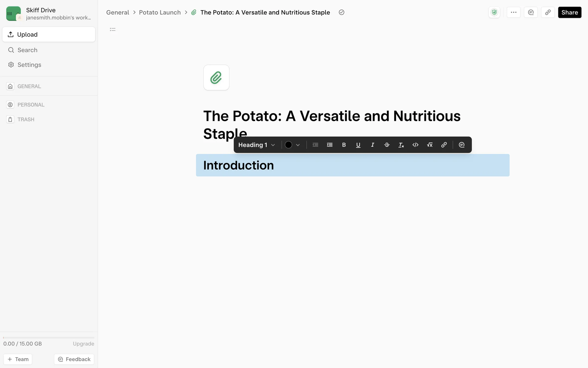Apply strikethrough to the selection

(387, 145)
